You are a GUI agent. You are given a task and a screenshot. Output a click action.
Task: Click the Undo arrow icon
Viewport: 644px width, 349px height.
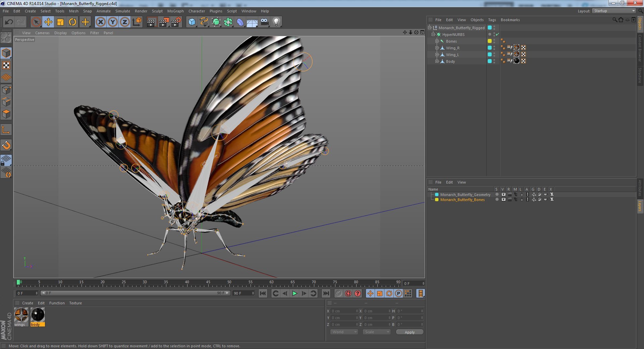pyautogui.click(x=9, y=22)
